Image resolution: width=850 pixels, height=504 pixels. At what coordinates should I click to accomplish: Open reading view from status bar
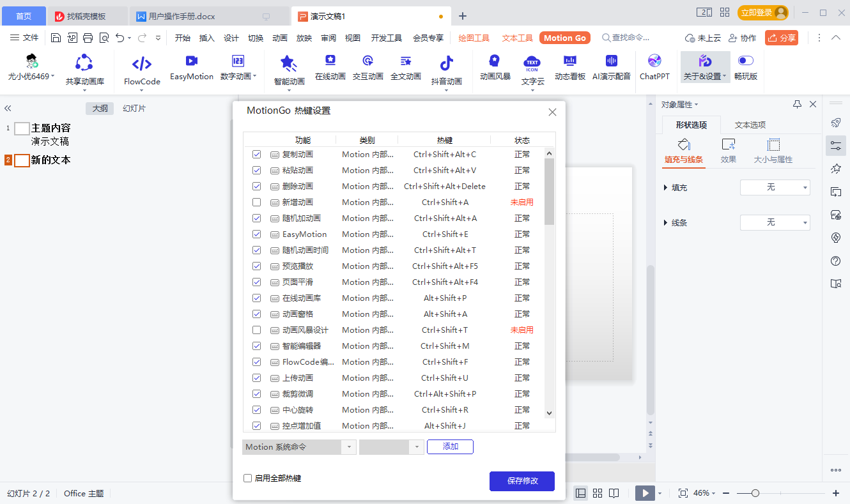(x=614, y=493)
